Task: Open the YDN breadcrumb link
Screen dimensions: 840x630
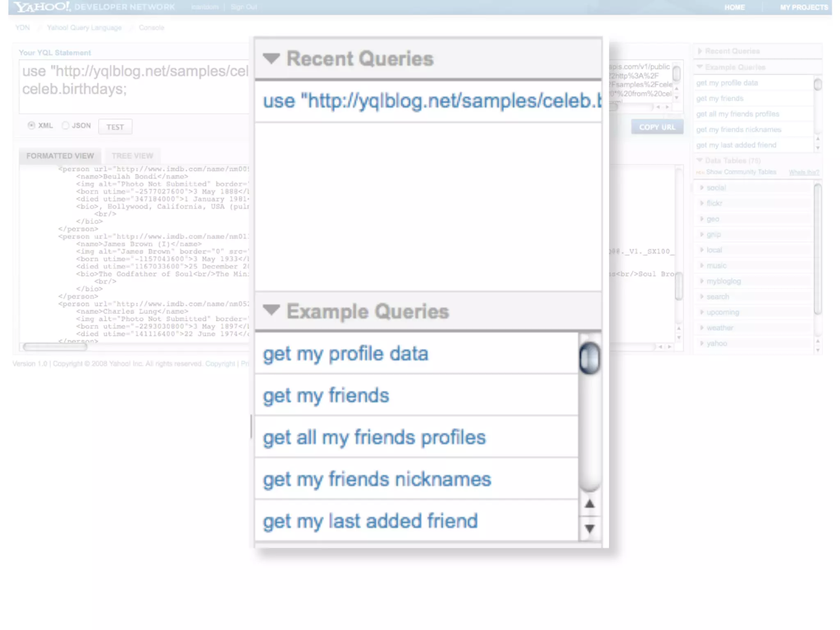Action: coord(23,27)
